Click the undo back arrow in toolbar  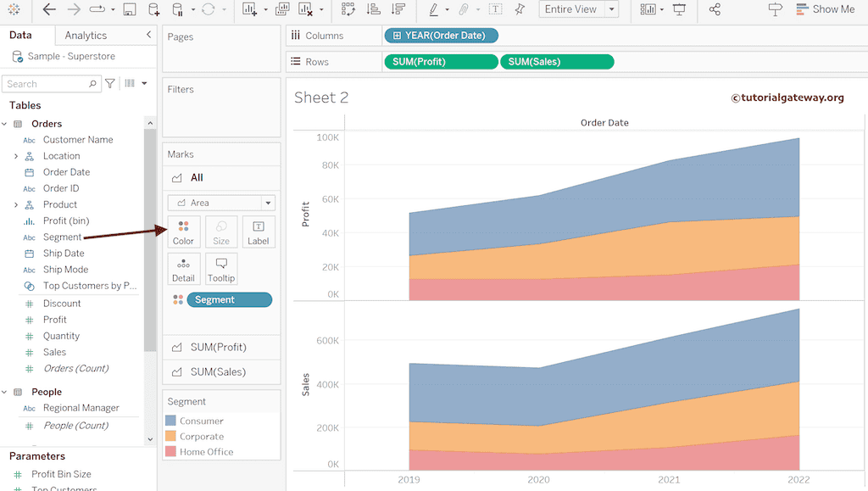49,9
